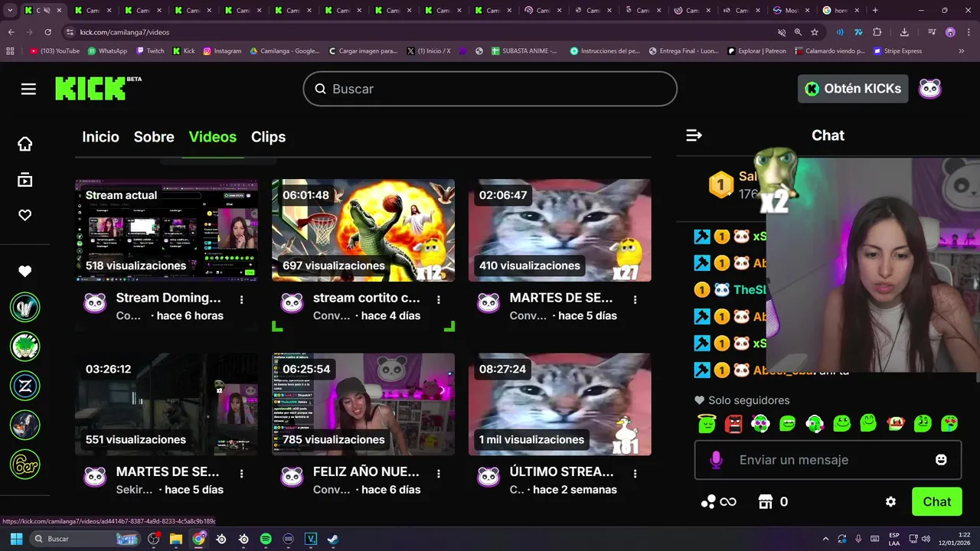This screenshot has height=551, width=980.
Task: Open the W-logo followed channel in sidebar
Action: pyautogui.click(x=25, y=307)
